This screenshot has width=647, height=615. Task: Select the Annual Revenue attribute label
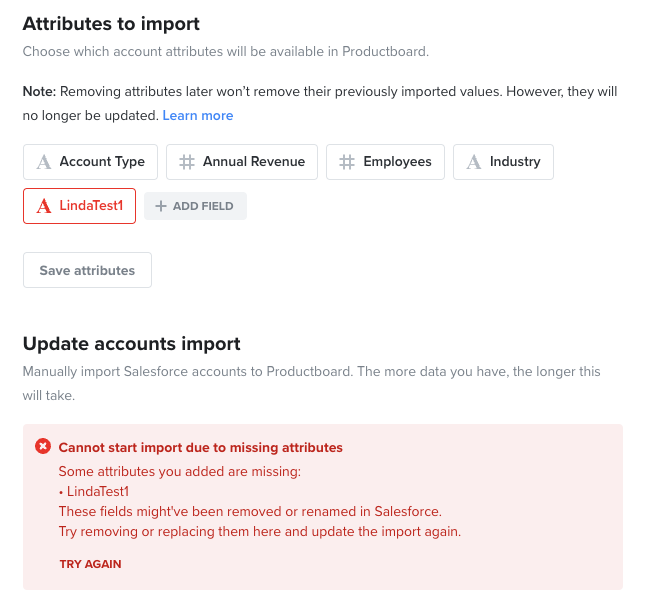pos(254,161)
